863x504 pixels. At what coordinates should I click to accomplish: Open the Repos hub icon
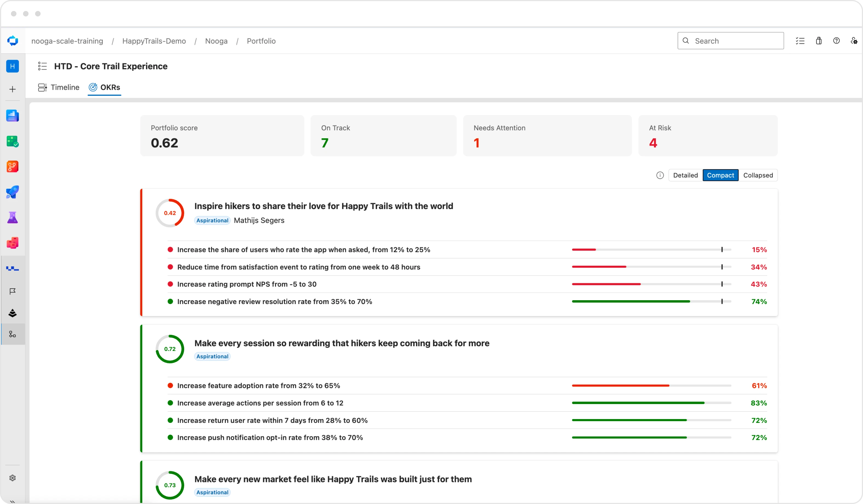click(13, 167)
